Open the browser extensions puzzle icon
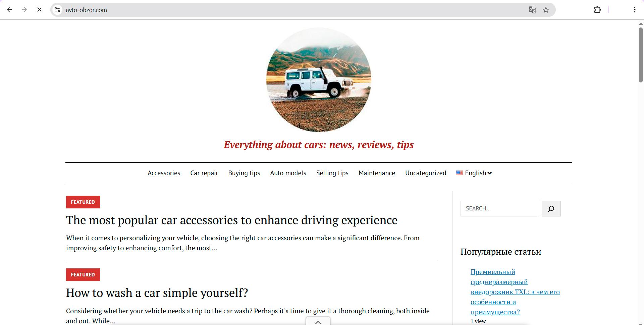Screen dimensions: 644x325 (x=597, y=10)
